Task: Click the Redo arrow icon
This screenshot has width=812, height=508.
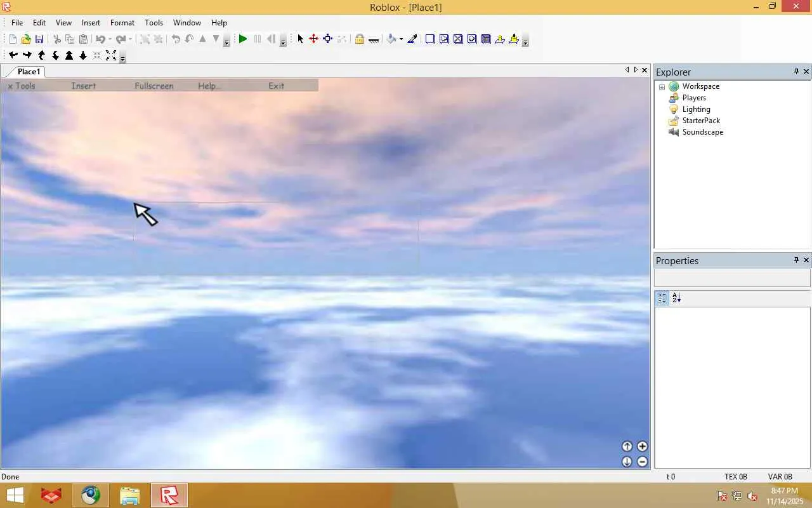Action: click(x=120, y=39)
